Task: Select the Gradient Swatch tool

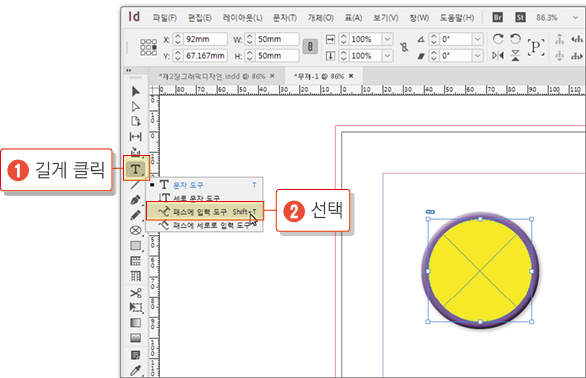Action: coord(136,323)
